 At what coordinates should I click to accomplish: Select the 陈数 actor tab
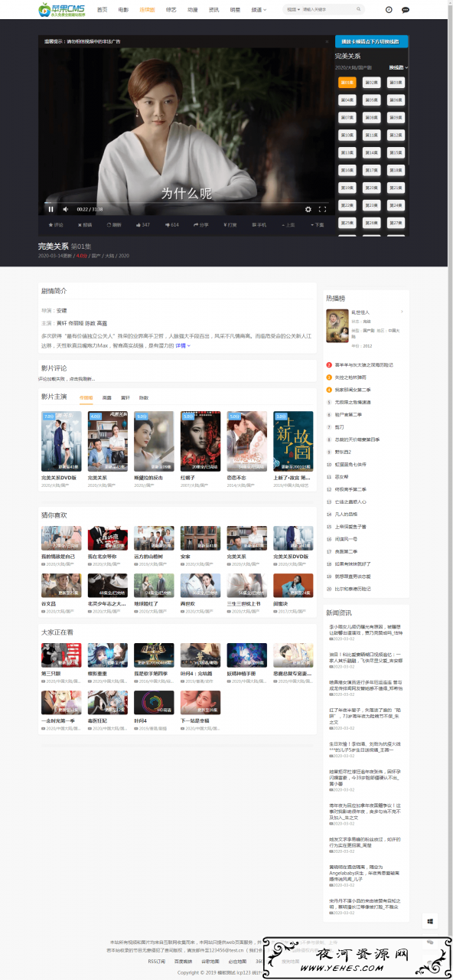coord(144,398)
